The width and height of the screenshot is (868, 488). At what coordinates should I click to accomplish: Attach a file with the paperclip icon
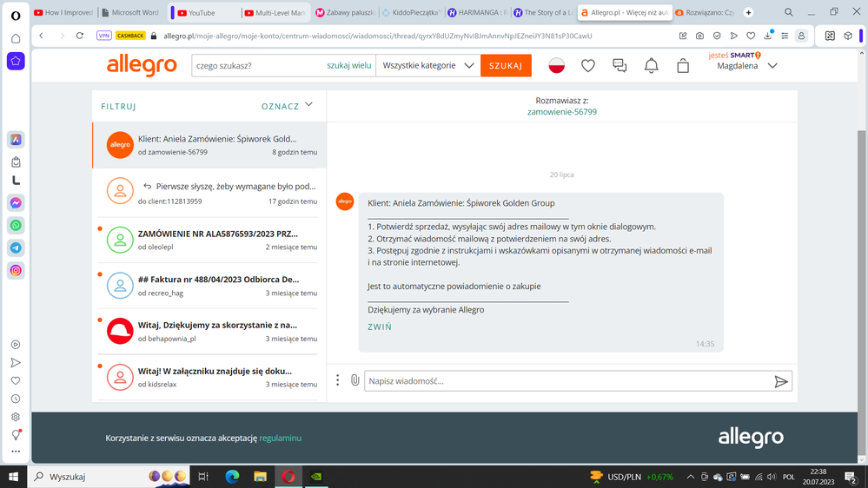(x=354, y=380)
